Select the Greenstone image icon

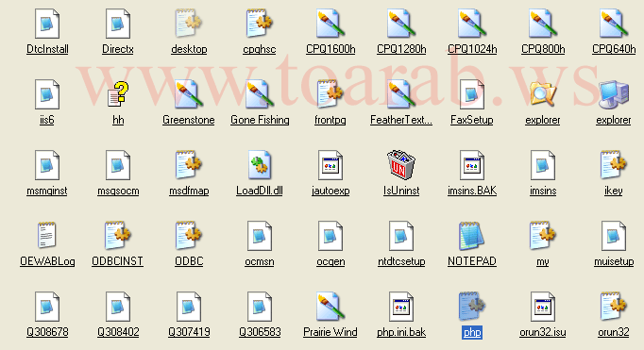pyautogui.click(x=189, y=94)
